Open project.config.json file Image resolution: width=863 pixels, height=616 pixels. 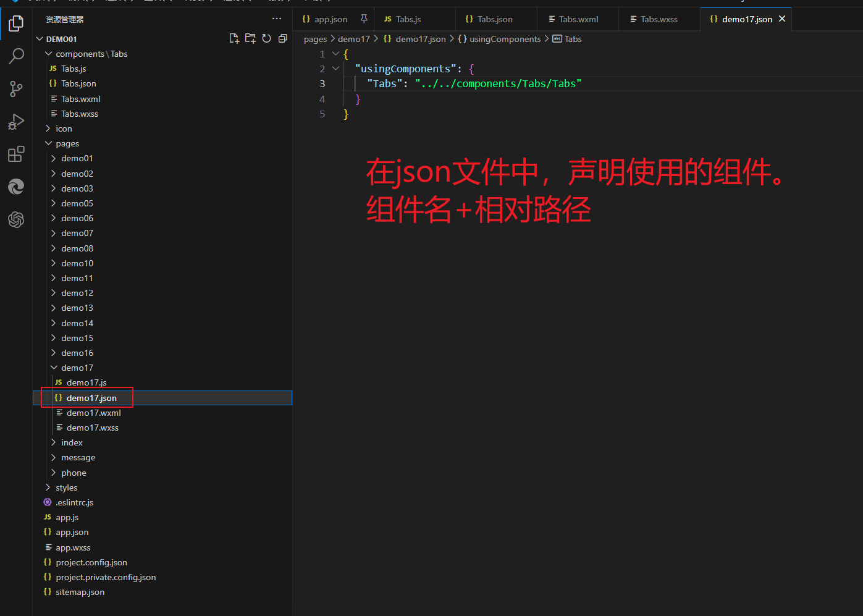[x=162, y=562]
